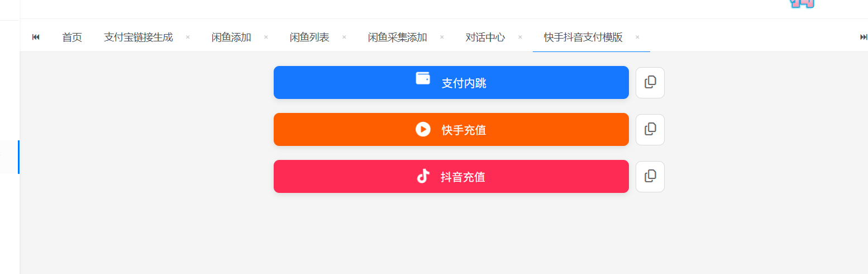The image size is (868, 274).
Task: Close the 闲鱼列表 tab
Action: pyautogui.click(x=344, y=37)
